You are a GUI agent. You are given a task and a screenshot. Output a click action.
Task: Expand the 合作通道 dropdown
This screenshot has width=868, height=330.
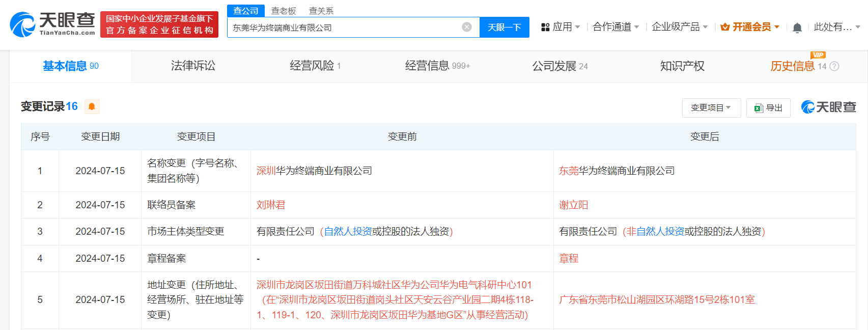point(615,27)
